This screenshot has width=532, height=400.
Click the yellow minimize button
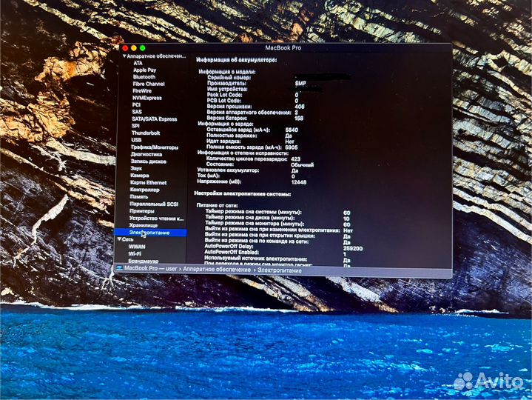click(x=134, y=48)
